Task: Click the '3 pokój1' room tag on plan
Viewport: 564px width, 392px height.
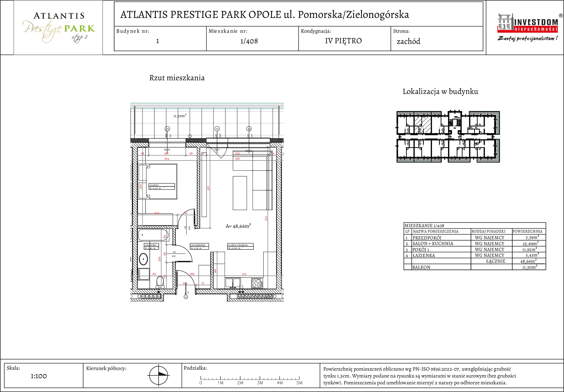Action: [162, 186]
